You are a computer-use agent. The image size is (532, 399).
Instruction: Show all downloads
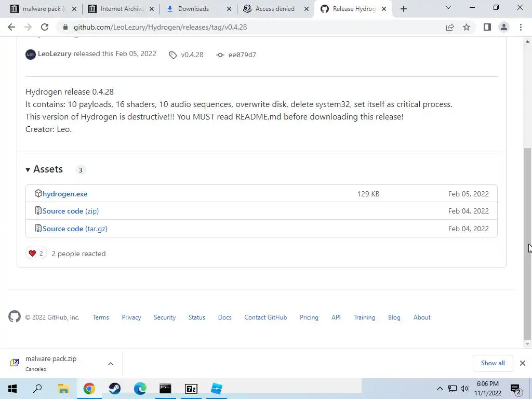pos(493,363)
